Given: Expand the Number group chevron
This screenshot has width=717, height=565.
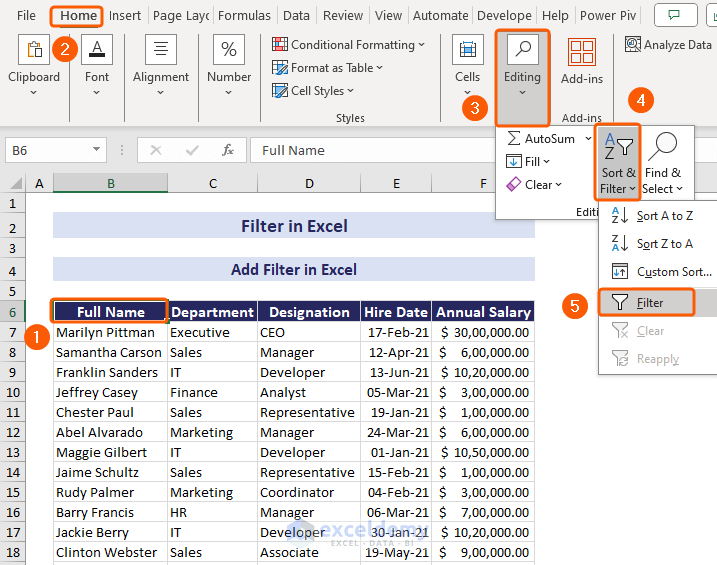Looking at the screenshot, I should [229, 92].
